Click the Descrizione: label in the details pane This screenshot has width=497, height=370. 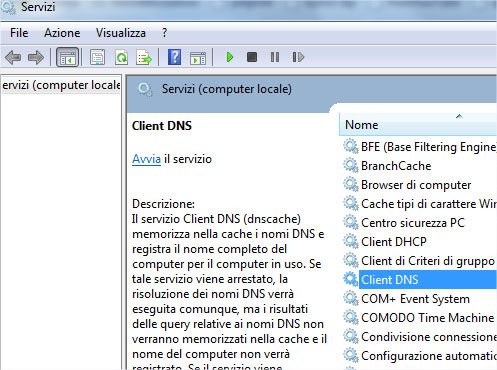[x=163, y=204]
